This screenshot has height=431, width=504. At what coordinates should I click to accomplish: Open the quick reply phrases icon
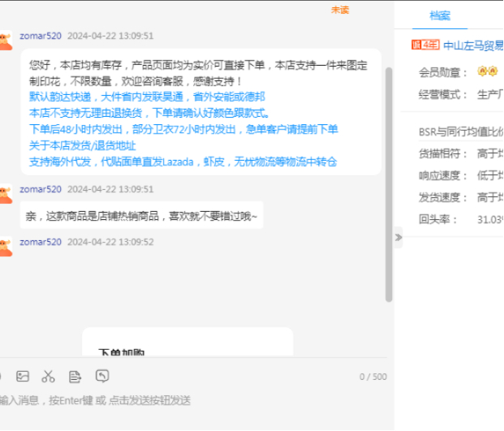tap(75, 376)
